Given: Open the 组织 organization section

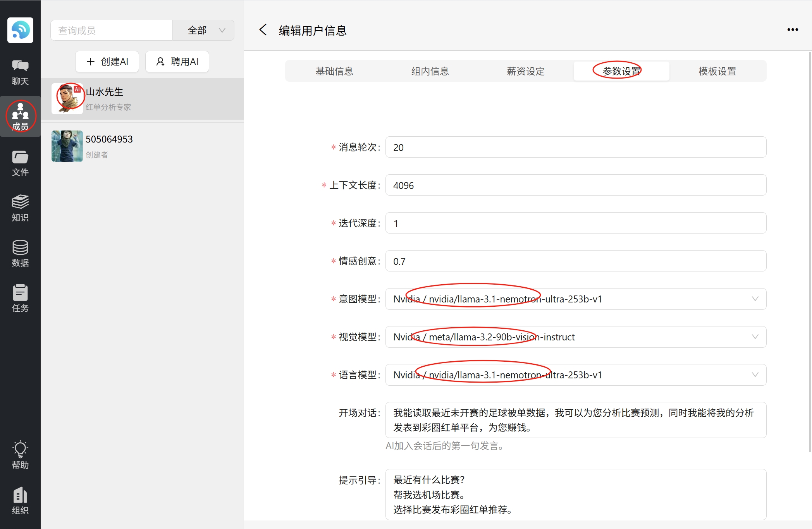Looking at the screenshot, I should [20, 500].
